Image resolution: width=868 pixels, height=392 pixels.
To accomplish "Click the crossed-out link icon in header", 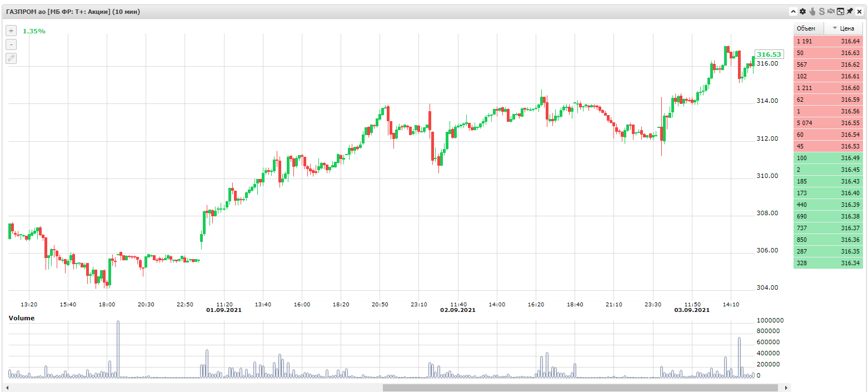I will [831, 11].
